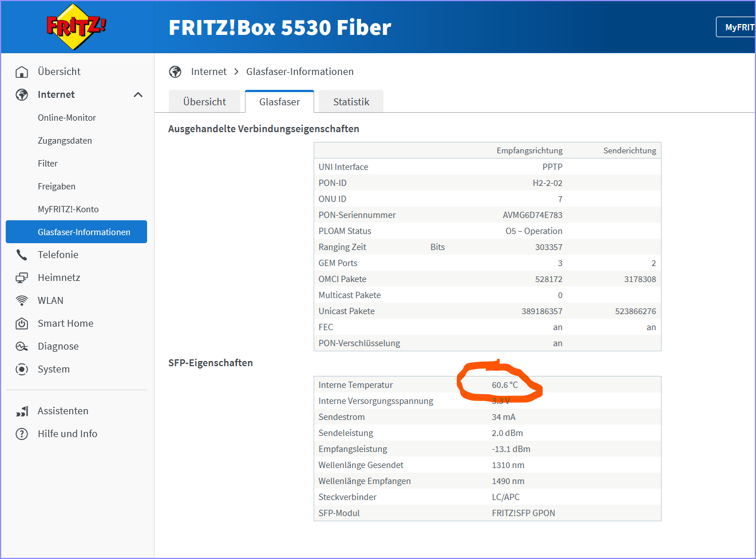The image size is (756, 559).
Task: Click the Glasfaser-Informationen breadcrumb
Action: tap(300, 72)
